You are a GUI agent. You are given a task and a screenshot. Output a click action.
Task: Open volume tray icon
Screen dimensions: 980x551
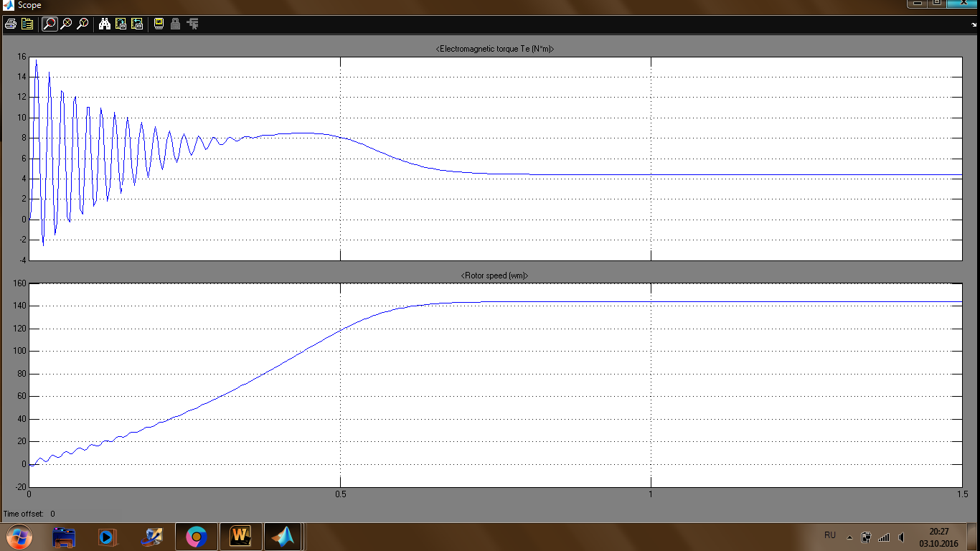[x=901, y=537]
